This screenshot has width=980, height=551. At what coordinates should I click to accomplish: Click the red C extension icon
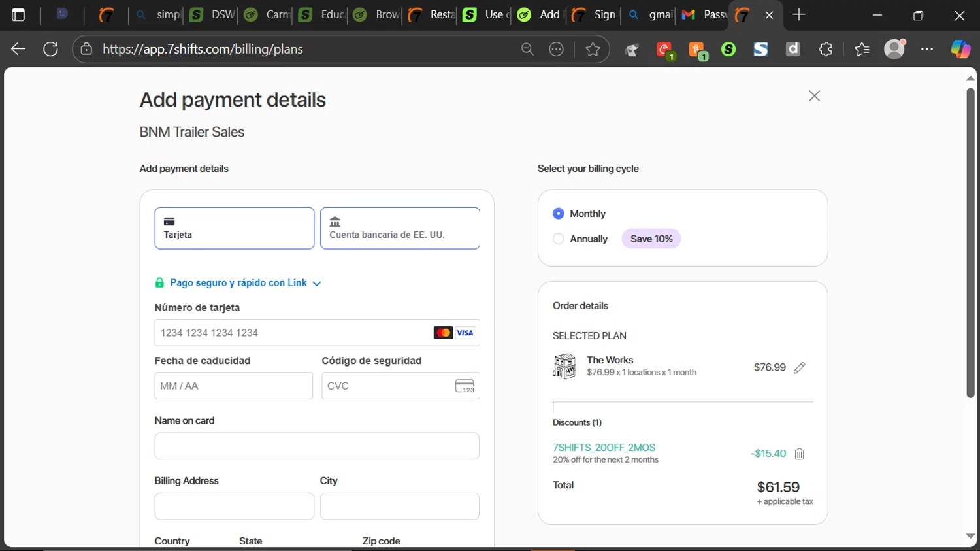coord(664,50)
